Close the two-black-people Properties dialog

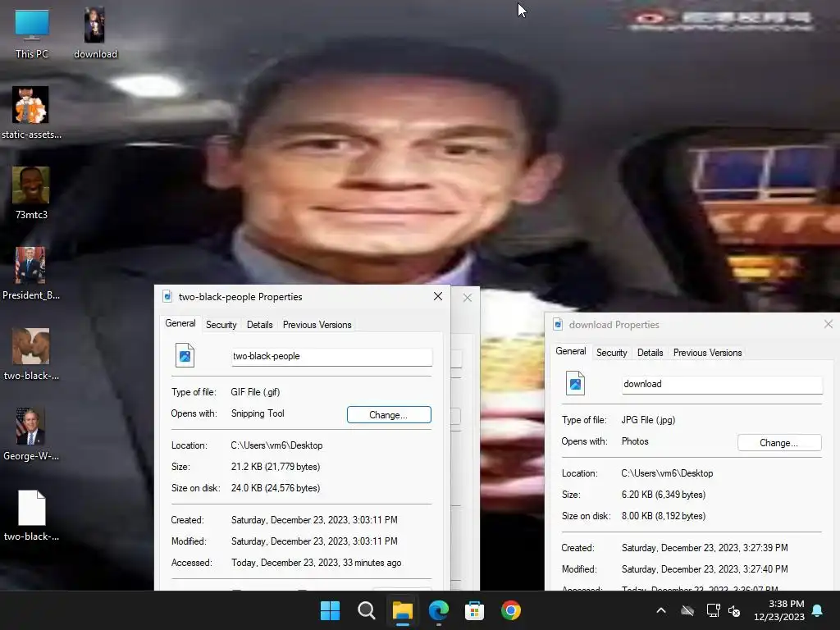pyautogui.click(x=438, y=296)
